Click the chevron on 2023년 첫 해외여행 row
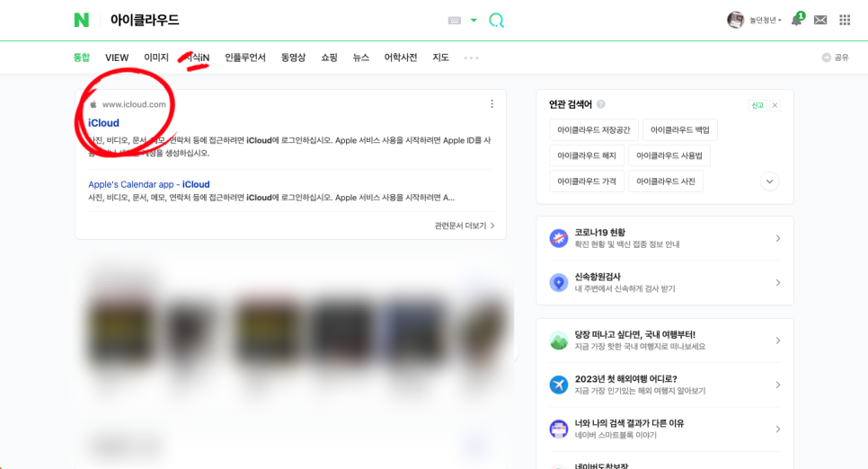 click(778, 385)
